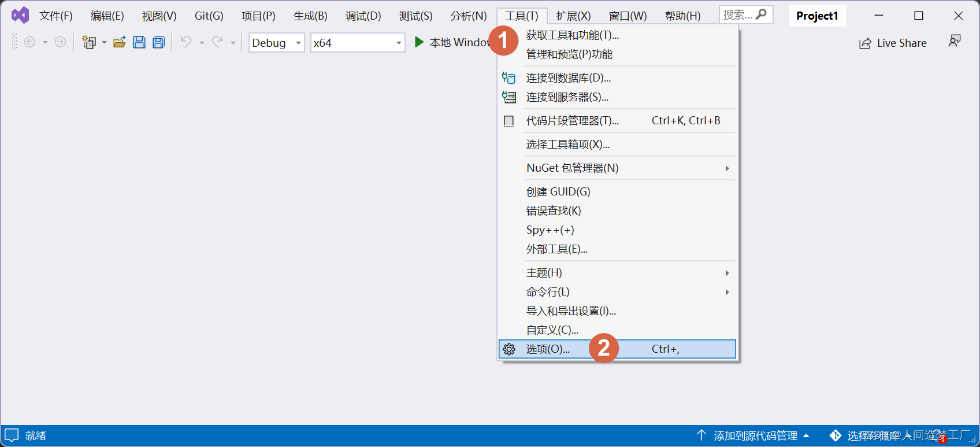The width and height of the screenshot is (980, 447).
Task: Click the Project1 title label
Action: (x=817, y=16)
